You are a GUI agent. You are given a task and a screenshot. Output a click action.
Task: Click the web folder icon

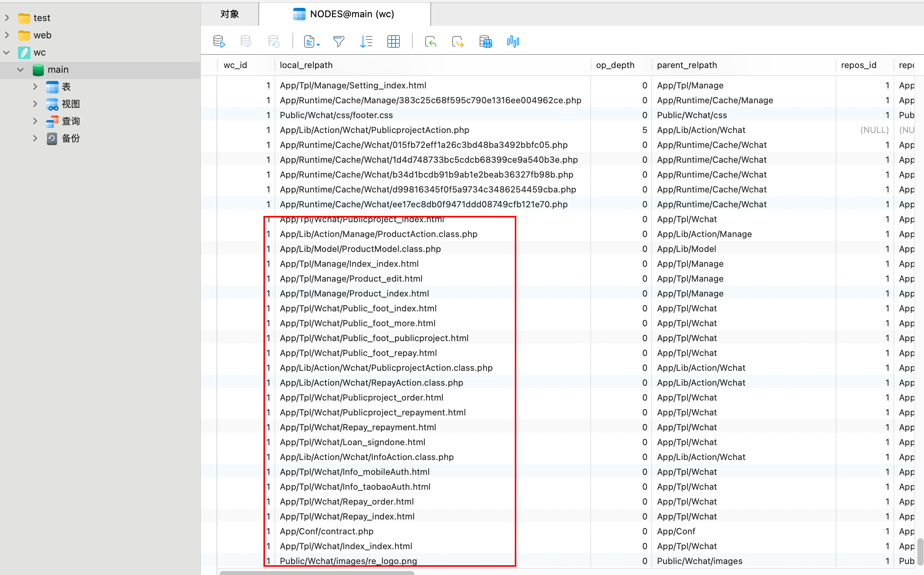point(24,35)
